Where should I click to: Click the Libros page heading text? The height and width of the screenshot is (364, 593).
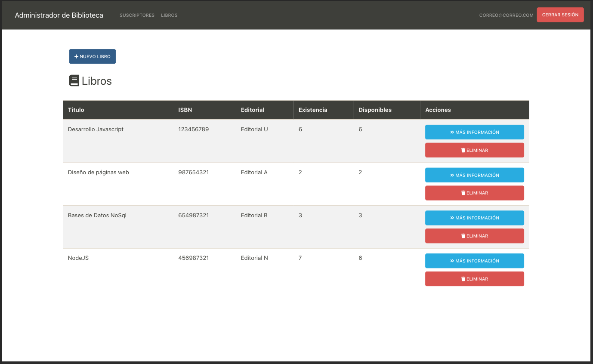point(97,81)
